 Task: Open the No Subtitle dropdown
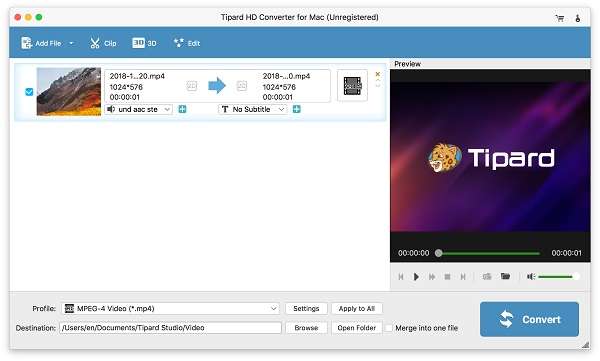click(253, 109)
